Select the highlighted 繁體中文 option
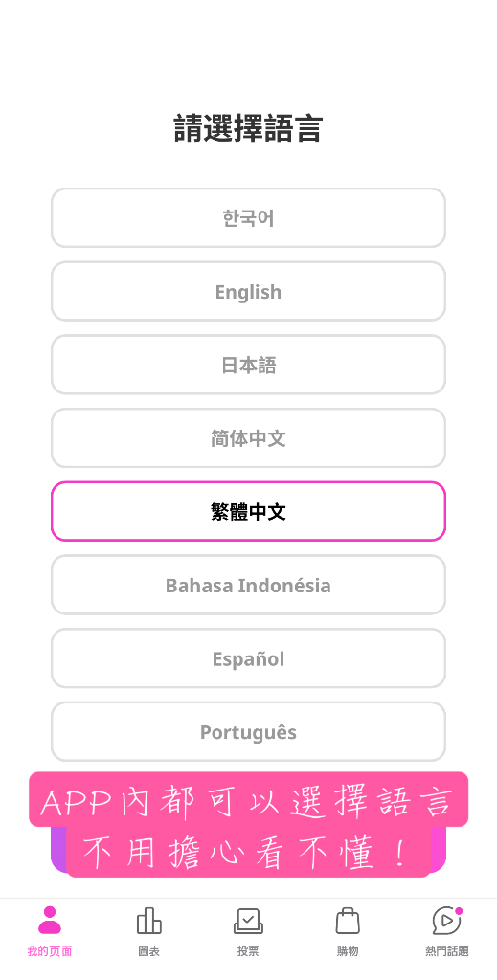Screen dimensions: 497x980 248,511
